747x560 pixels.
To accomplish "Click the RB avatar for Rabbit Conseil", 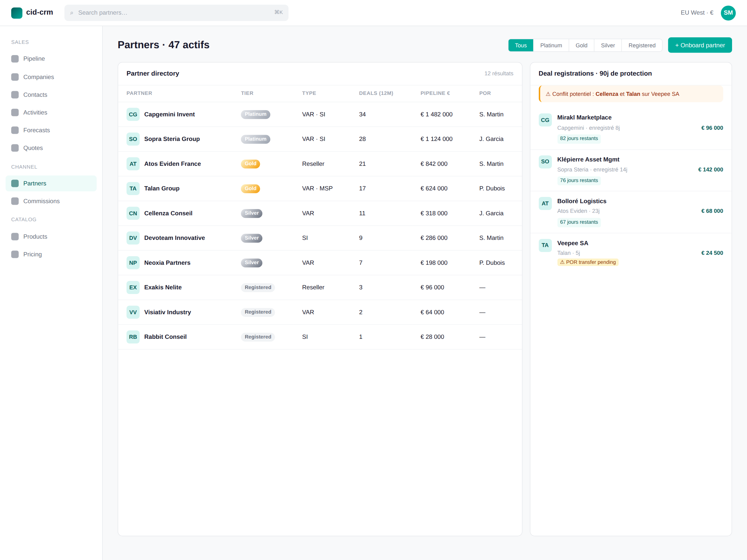I will (x=133, y=337).
